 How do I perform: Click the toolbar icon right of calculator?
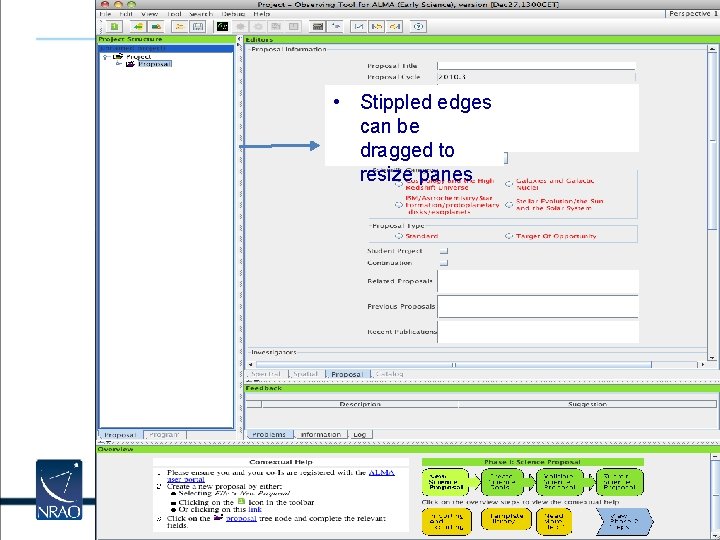[336, 27]
